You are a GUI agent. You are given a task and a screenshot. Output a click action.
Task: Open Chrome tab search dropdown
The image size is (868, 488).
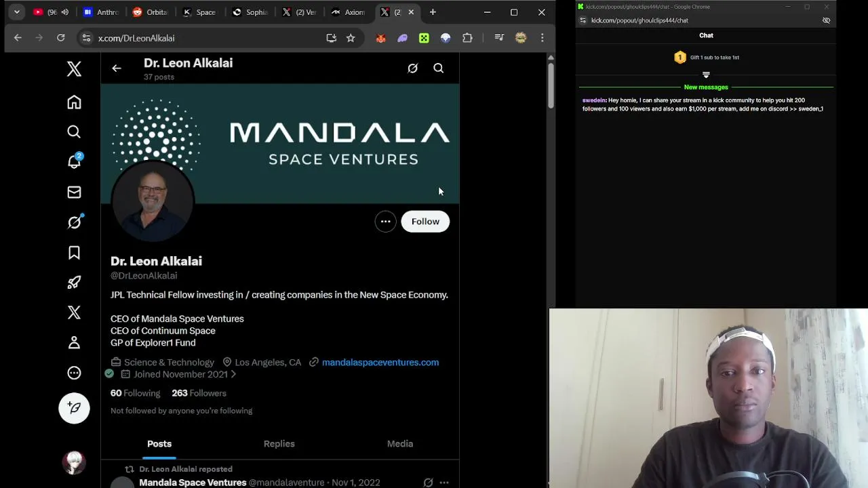click(x=17, y=12)
